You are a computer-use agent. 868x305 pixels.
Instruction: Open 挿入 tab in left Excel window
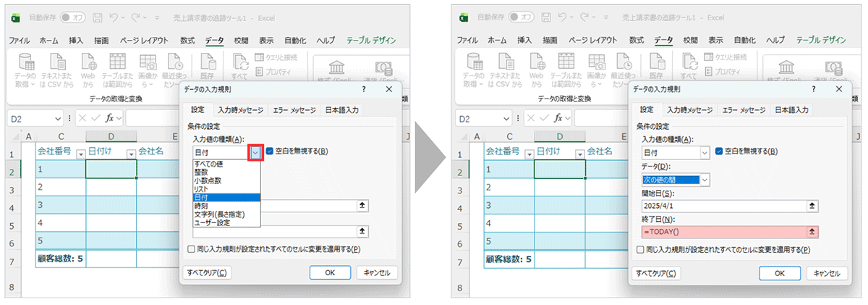76,41
